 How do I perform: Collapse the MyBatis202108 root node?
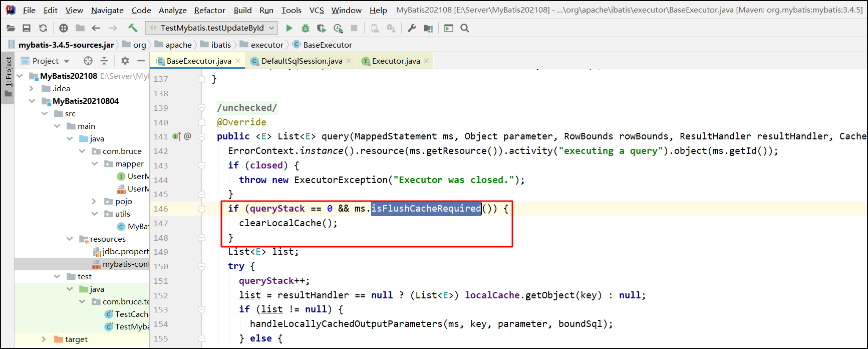(20, 76)
